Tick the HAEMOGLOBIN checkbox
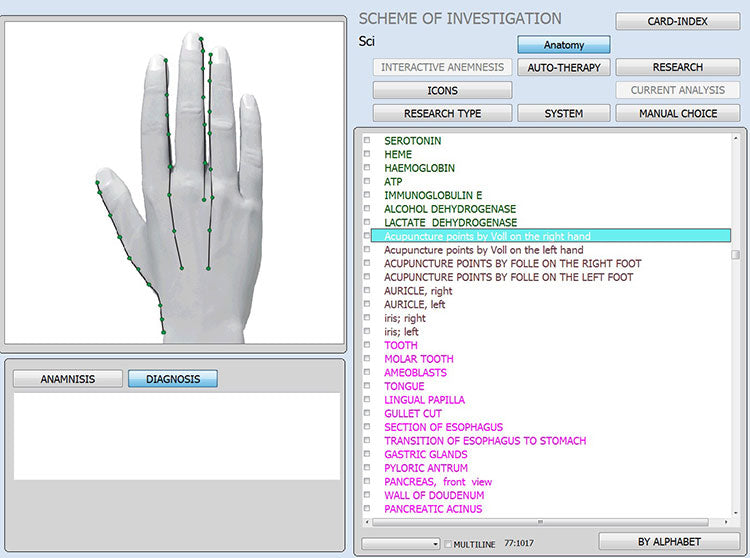Viewport: 750px width, 558px height. point(367,168)
